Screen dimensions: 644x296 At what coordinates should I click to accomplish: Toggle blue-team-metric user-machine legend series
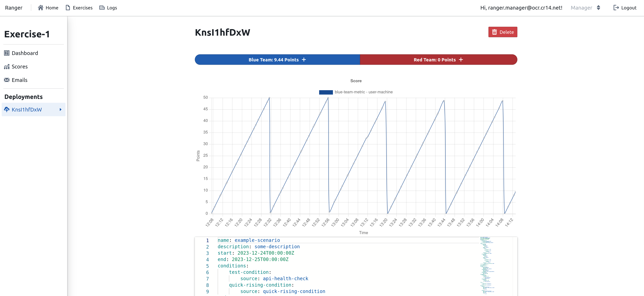tap(355, 92)
